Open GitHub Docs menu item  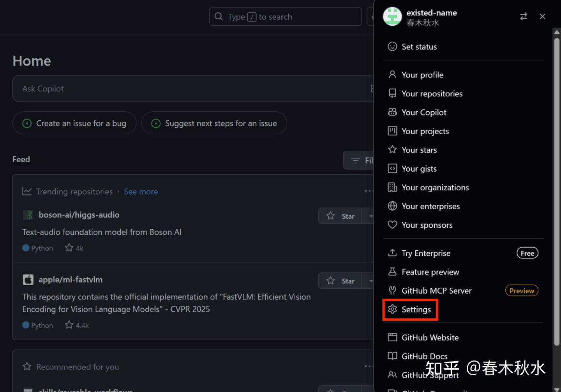point(463,356)
